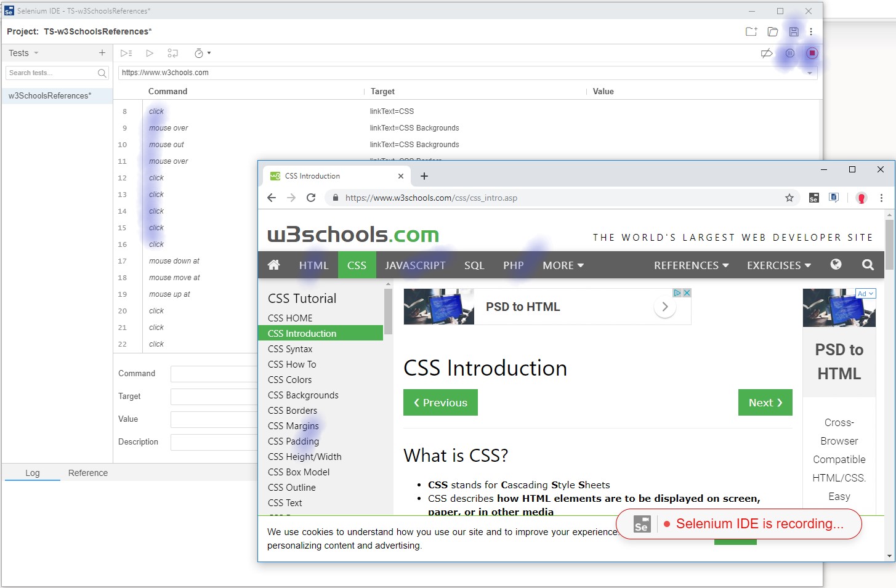Image resolution: width=896 pixels, height=588 pixels.
Task: Click the search tests magnifier icon
Action: click(102, 73)
